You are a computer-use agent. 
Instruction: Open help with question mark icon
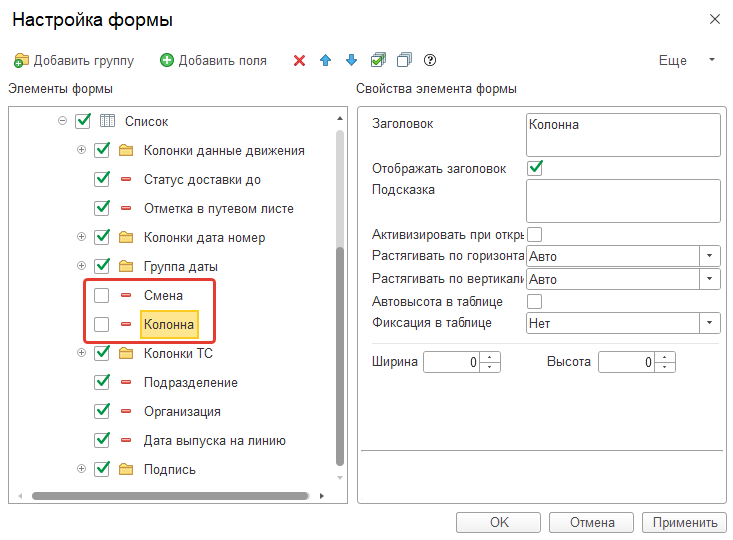[x=430, y=60]
